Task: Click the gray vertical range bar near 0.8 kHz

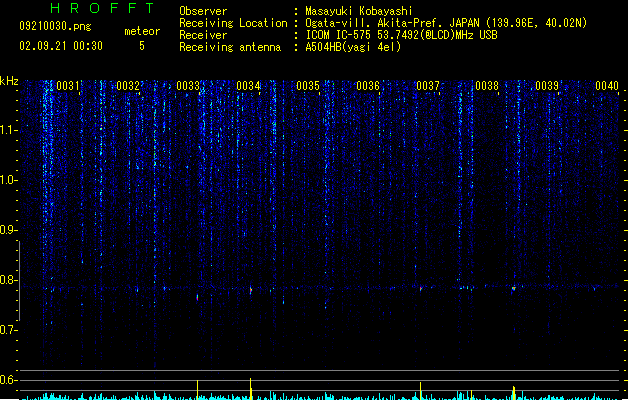Action: [x=19, y=280]
